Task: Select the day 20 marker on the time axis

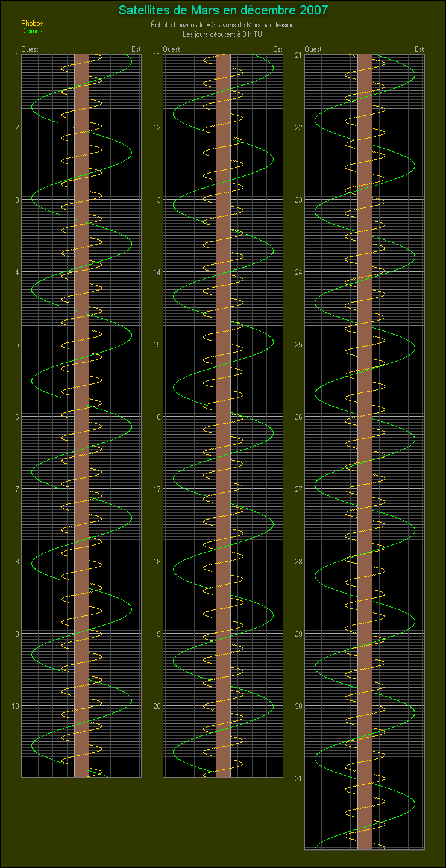Action: (x=156, y=706)
